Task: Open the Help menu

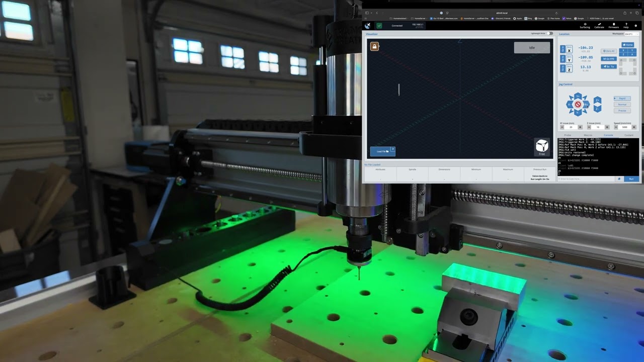Action: [626, 26]
